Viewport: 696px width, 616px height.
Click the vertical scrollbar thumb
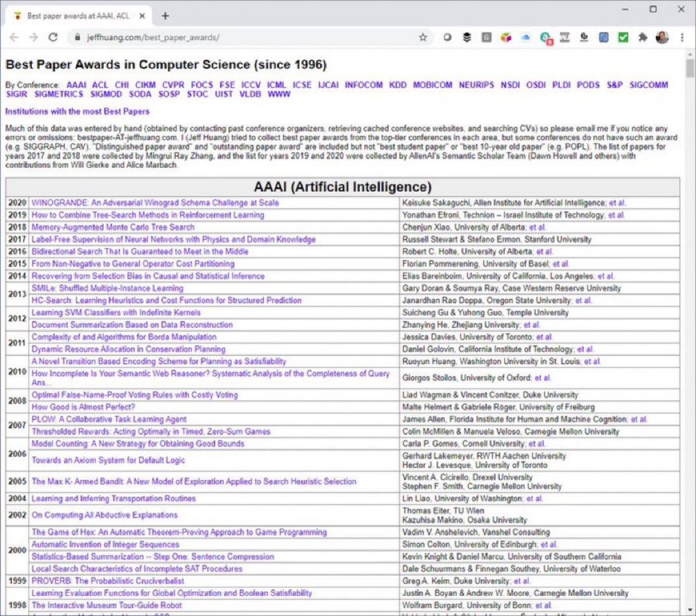coord(690,69)
